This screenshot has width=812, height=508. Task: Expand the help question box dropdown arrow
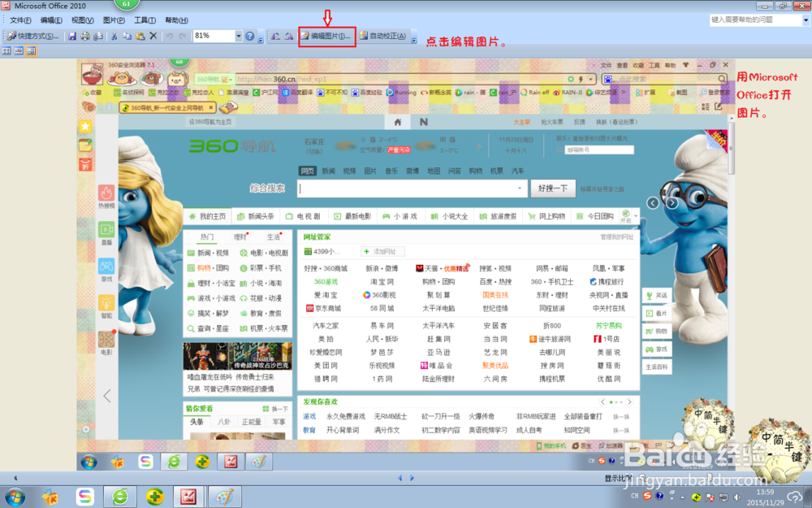pyautogui.click(x=806, y=20)
